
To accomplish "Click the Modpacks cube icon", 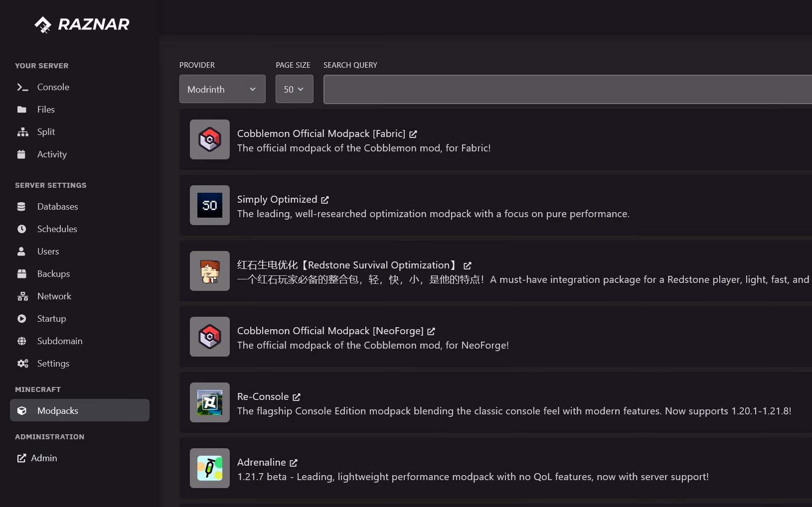I will click(x=21, y=411).
